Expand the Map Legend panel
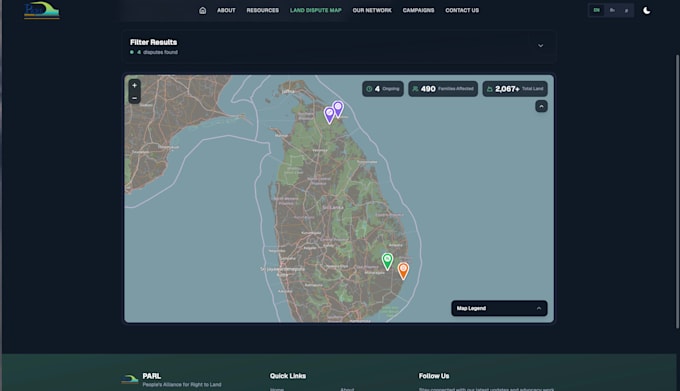The height and width of the screenshot is (391, 680). (x=499, y=308)
